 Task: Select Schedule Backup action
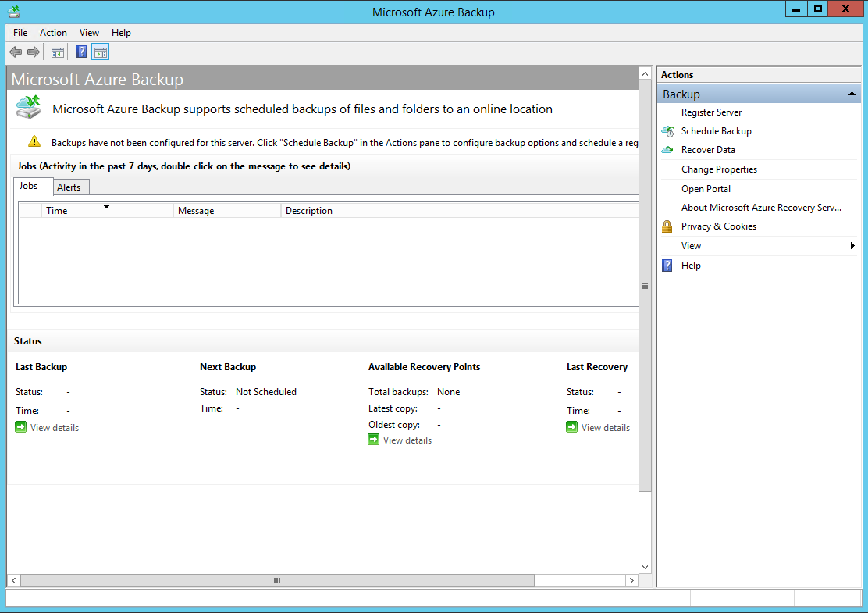tap(717, 131)
